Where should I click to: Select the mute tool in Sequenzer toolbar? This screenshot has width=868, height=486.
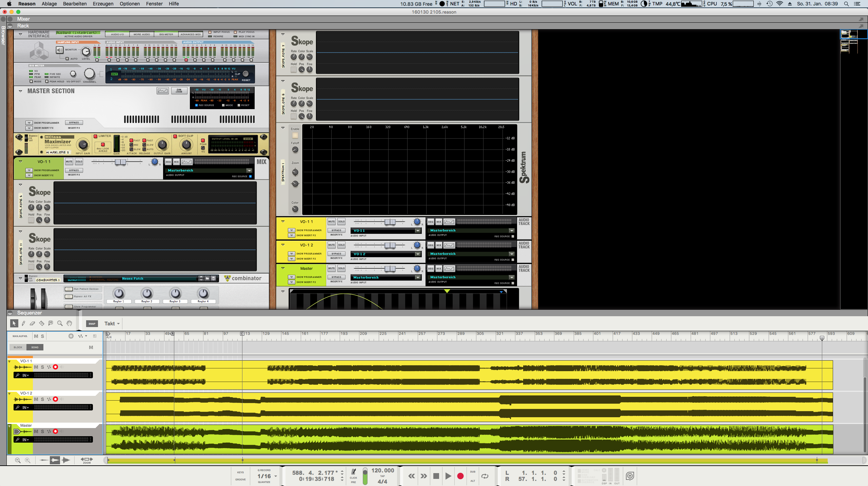(51, 323)
